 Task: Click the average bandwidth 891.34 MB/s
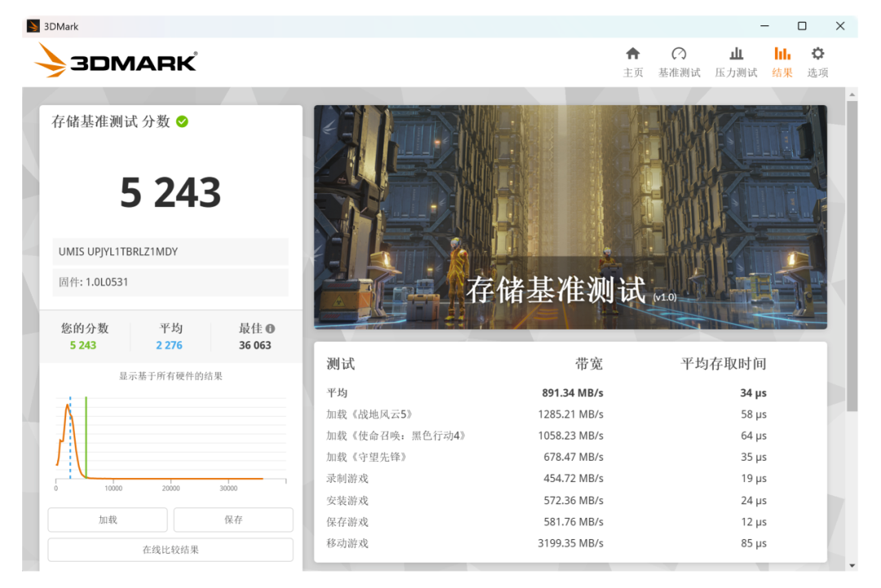click(573, 392)
